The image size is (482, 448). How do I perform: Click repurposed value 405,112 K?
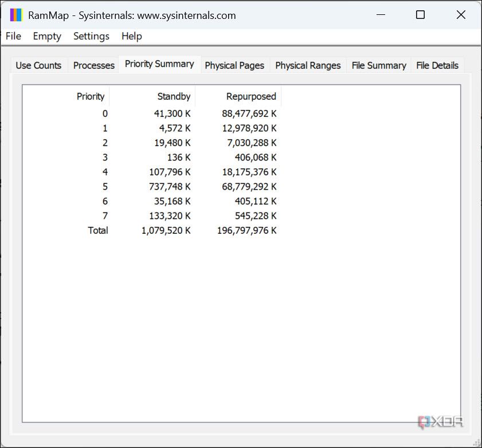click(x=256, y=201)
